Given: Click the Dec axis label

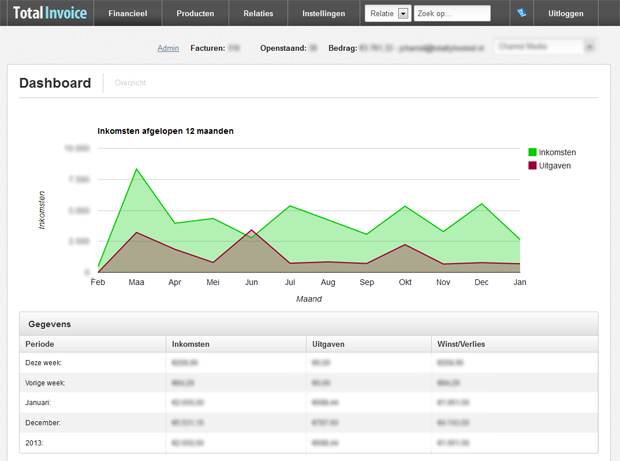Looking at the screenshot, I should point(481,282).
